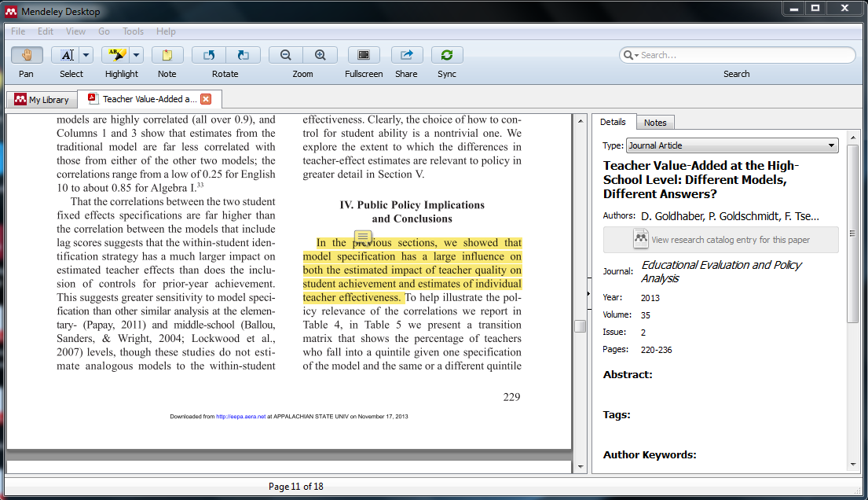Open the Highlight color dropdown
Image resolution: width=868 pixels, height=500 pixels.
pos(134,55)
